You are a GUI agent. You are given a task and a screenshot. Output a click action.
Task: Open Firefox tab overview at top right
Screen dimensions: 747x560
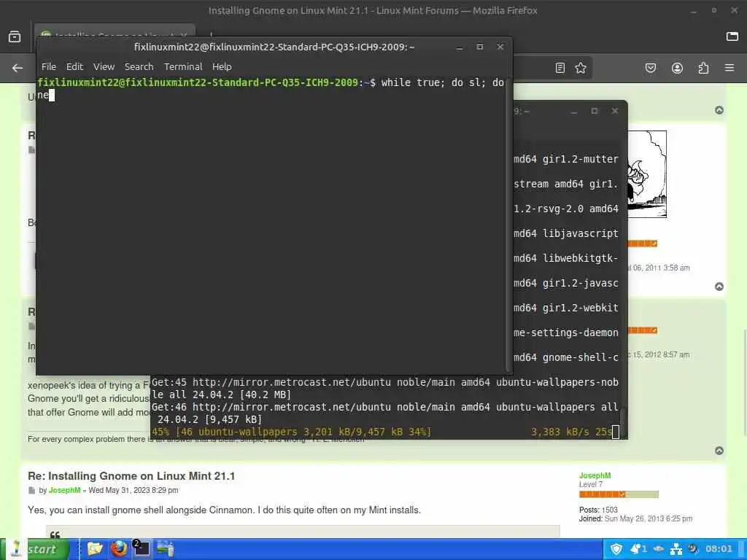(x=732, y=36)
